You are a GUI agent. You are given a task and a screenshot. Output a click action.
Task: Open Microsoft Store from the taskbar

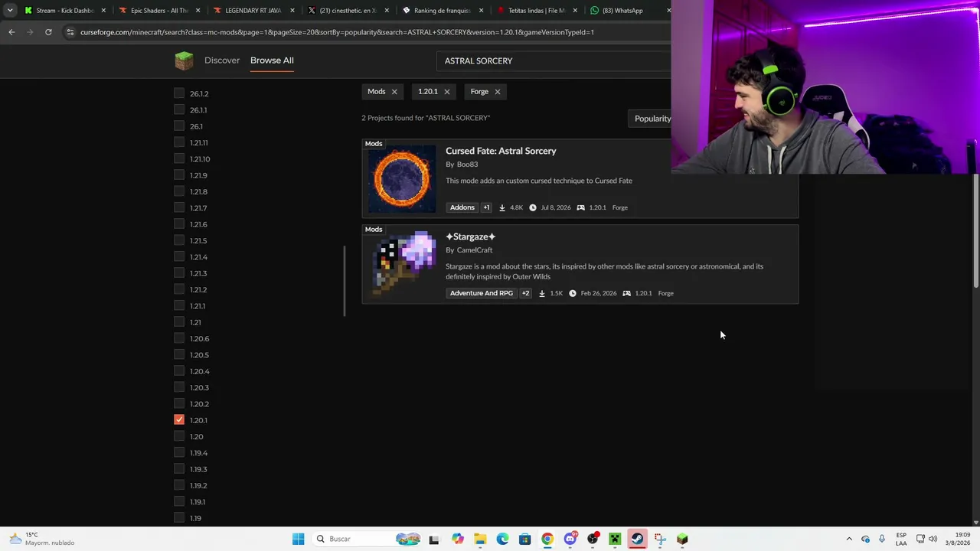(524, 539)
